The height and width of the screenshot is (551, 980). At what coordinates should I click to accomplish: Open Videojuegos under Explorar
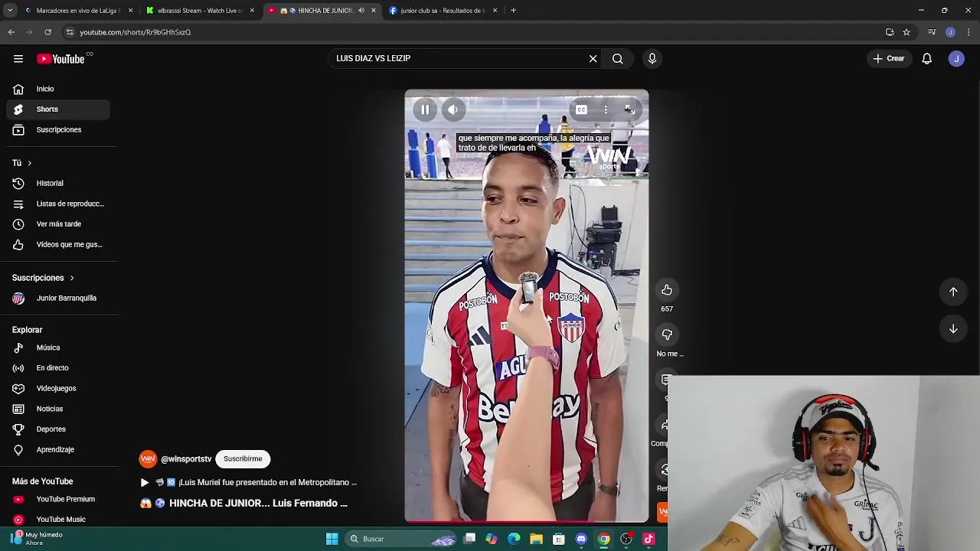click(x=58, y=389)
